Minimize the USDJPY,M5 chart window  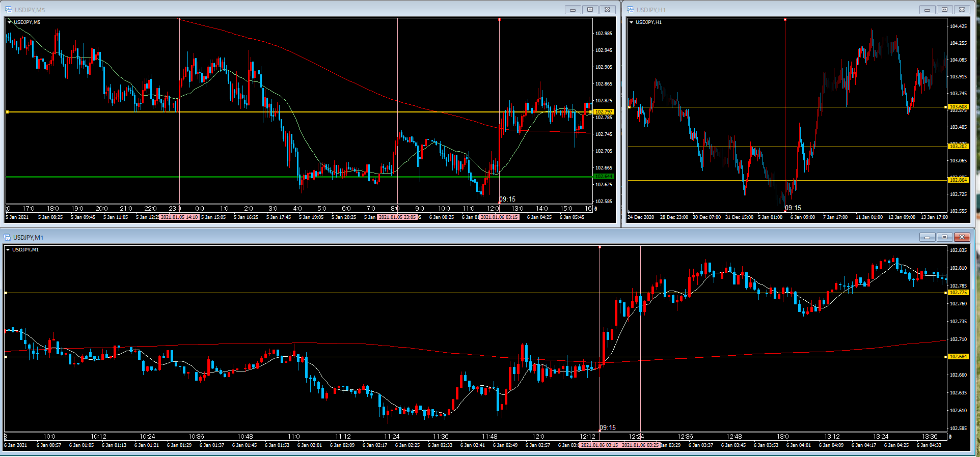[573, 10]
